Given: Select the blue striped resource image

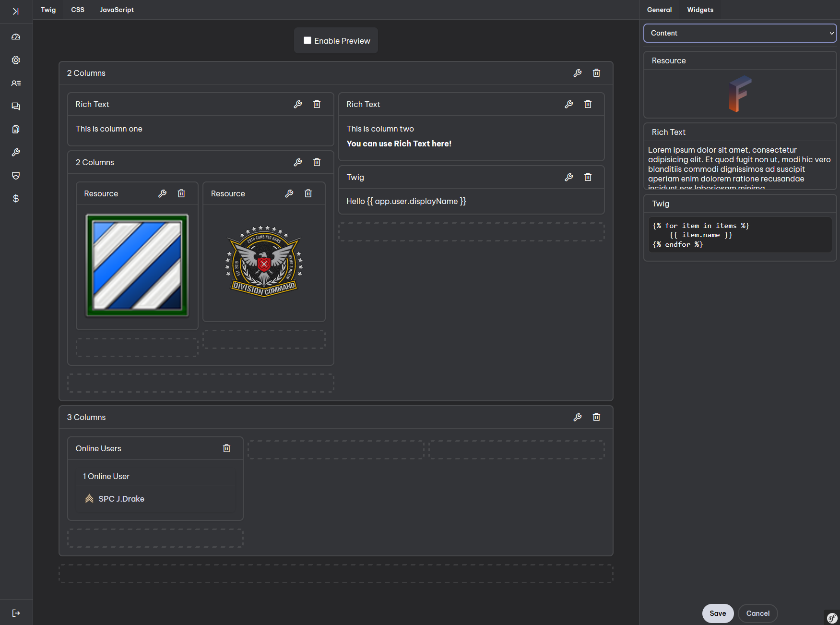Looking at the screenshot, I should [x=137, y=265].
